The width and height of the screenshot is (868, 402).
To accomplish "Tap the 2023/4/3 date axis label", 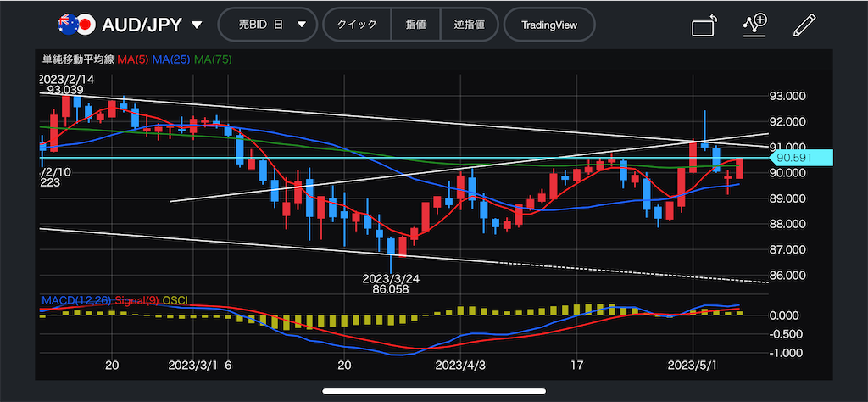I will point(459,366).
